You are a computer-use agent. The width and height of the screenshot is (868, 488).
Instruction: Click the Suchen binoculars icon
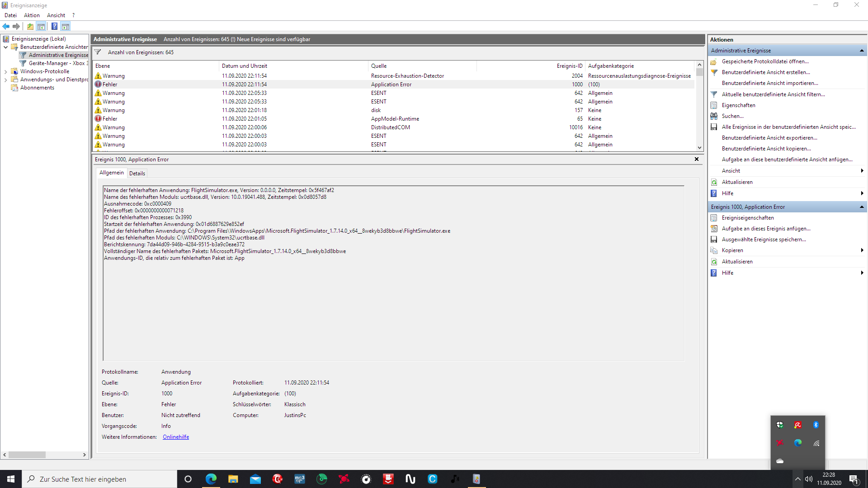click(714, 116)
